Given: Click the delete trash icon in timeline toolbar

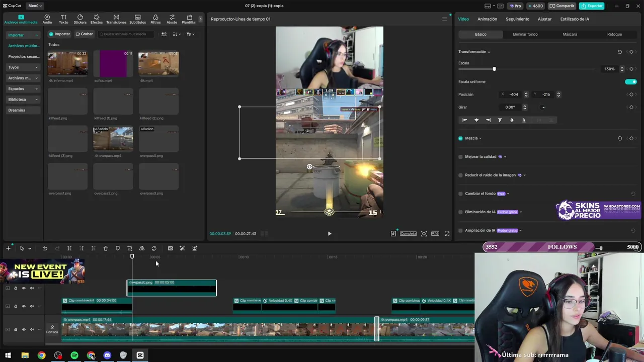Looking at the screenshot, I should [x=106, y=248].
